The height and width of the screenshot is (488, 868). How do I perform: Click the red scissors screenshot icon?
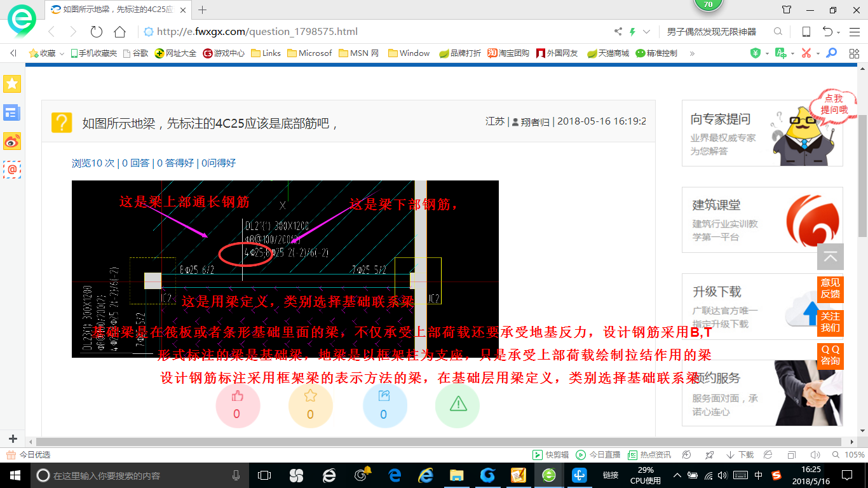(806, 53)
